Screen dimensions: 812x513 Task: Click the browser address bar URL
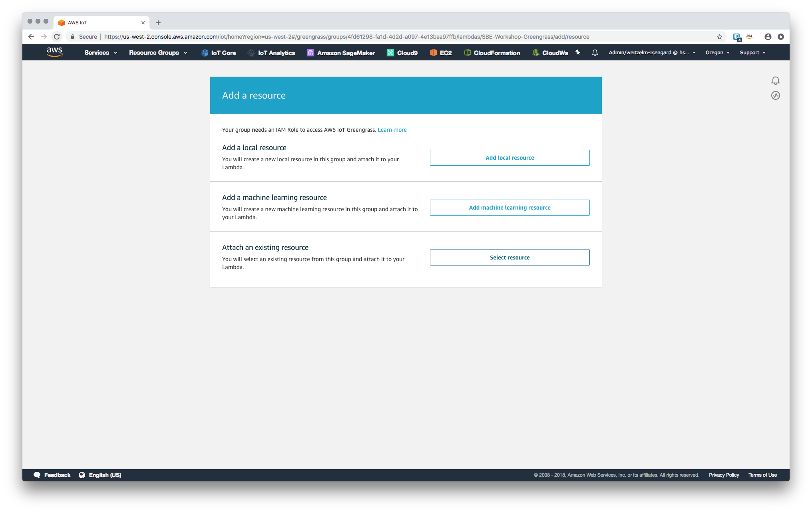pyautogui.click(x=346, y=37)
